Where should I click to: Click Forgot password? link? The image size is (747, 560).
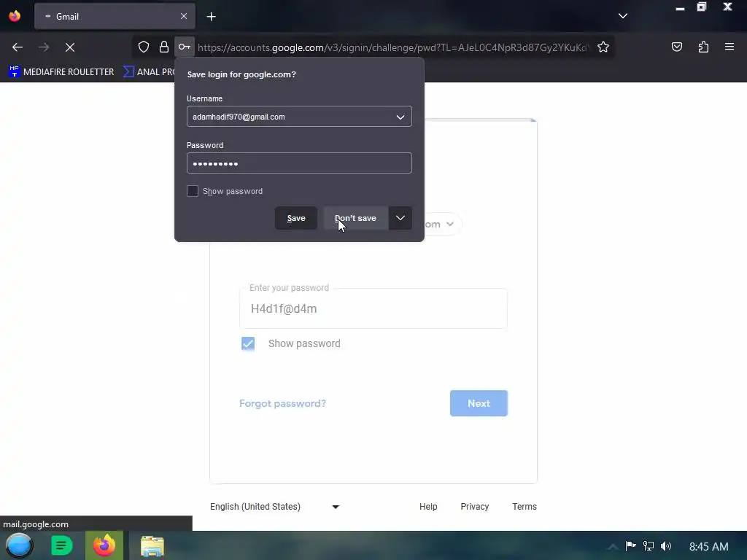(x=282, y=403)
